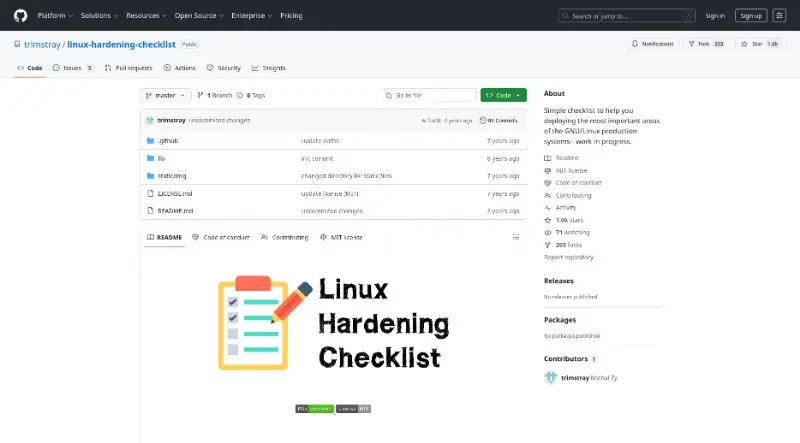Open the Releases heading link

click(x=559, y=281)
